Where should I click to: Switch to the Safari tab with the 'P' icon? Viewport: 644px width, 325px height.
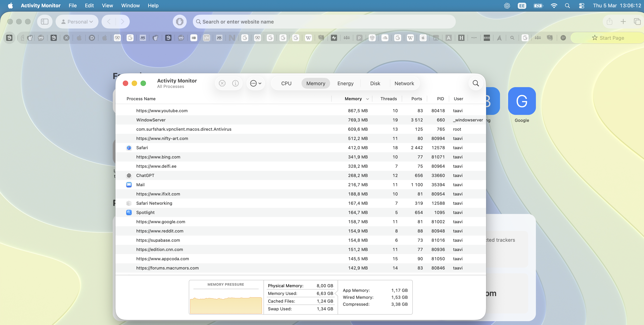point(359,38)
